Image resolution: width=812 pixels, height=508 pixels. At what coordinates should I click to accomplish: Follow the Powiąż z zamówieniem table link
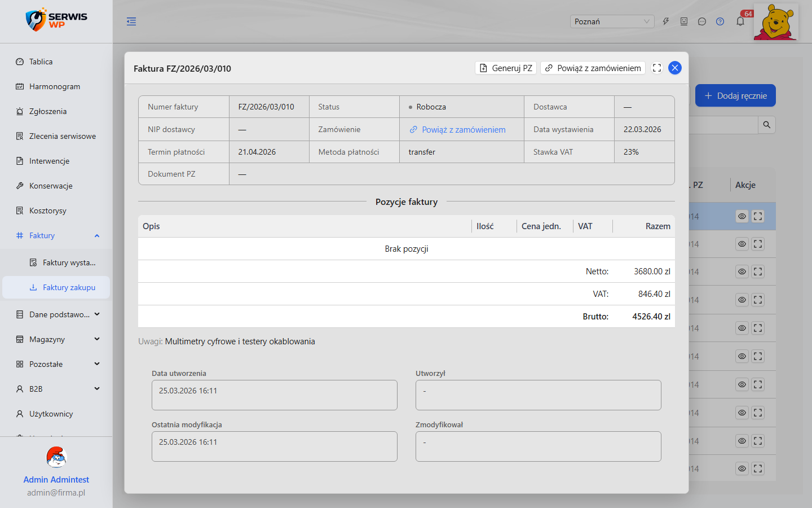tap(458, 129)
